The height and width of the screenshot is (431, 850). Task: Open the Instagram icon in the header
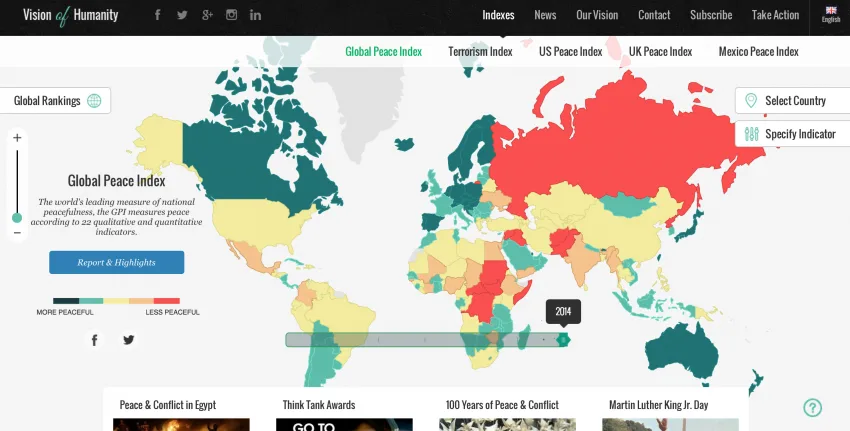231,15
